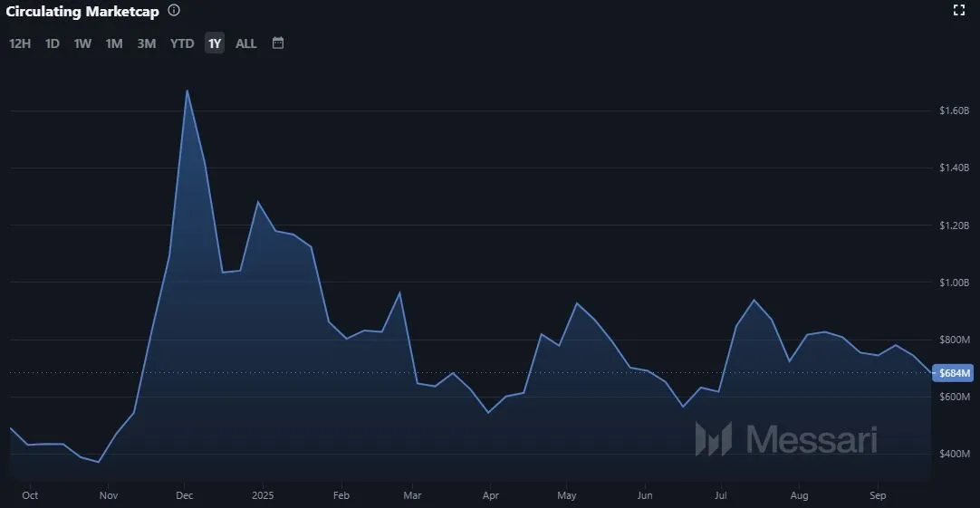Click the Oct label on the time axis
The width and height of the screenshot is (980, 508).
point(30,495)
